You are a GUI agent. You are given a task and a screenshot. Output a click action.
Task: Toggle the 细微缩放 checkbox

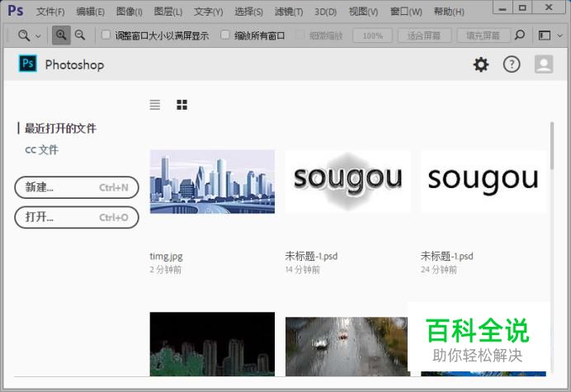pos(300,35)
